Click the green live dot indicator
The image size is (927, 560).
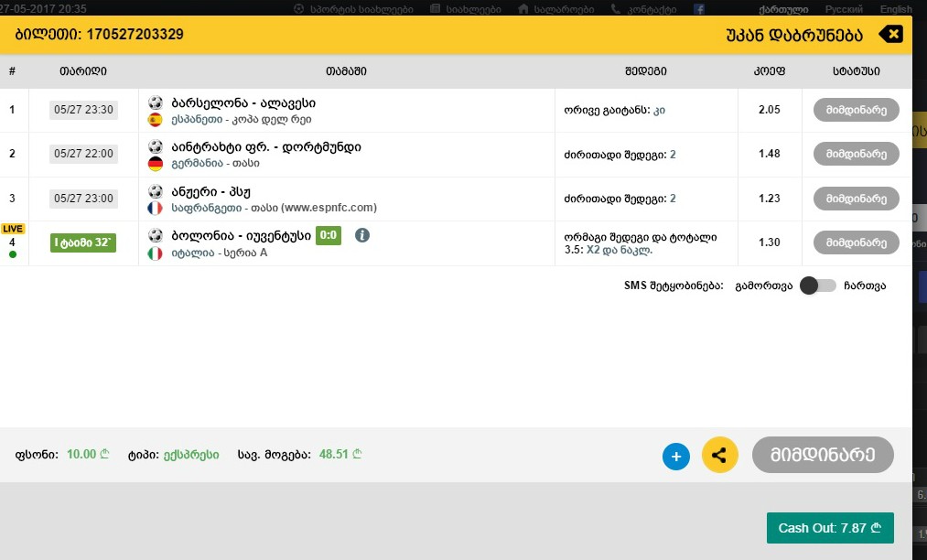[13, 254]
